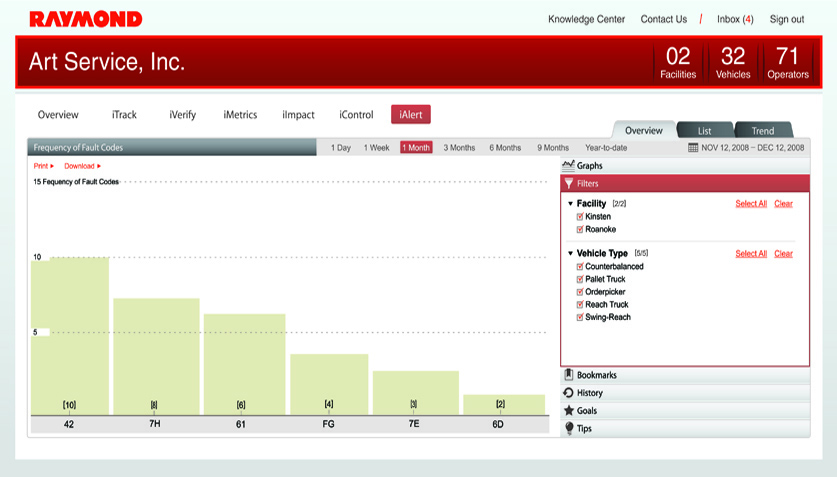
Task: Select the 1 Month time range
Action: click(x=416, y=148)
